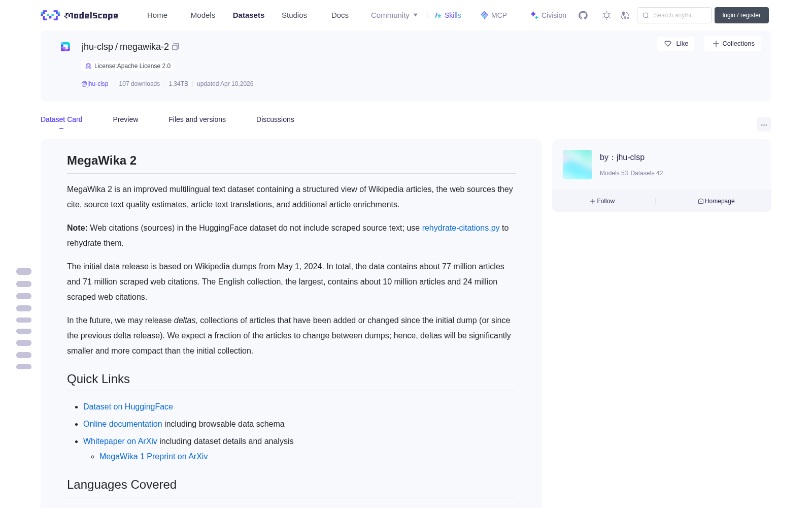This screenshot has width=812, height=508.
Task: Click the 'Quick Links' heading
Action: (x=98, y=379)
